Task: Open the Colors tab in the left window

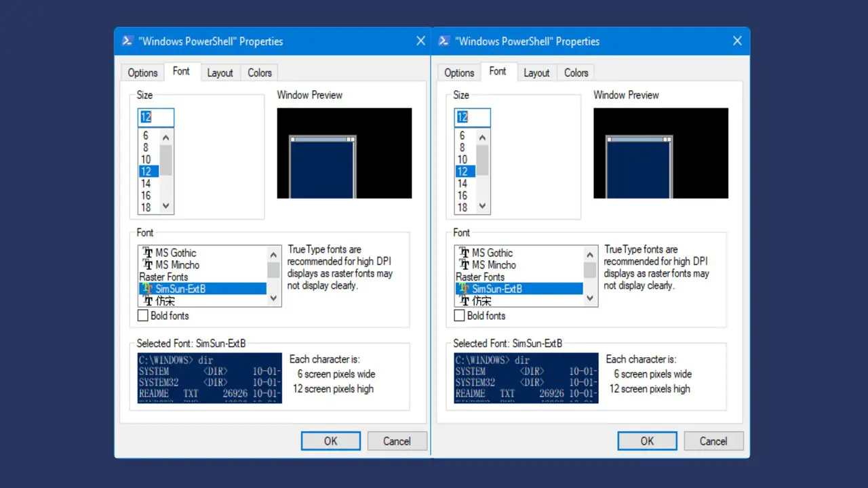Action: coord(259,73)
